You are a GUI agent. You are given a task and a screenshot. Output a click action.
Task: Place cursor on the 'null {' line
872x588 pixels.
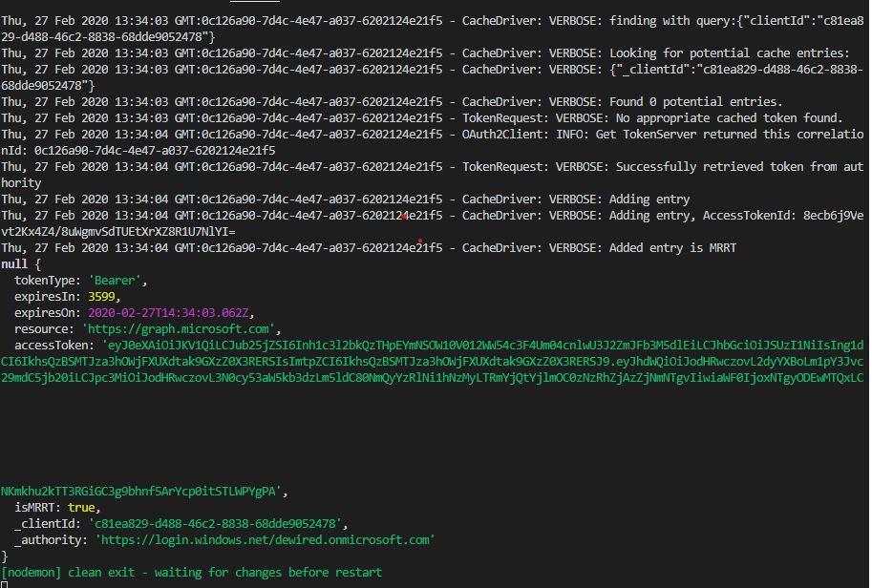(x=21, y=264)
